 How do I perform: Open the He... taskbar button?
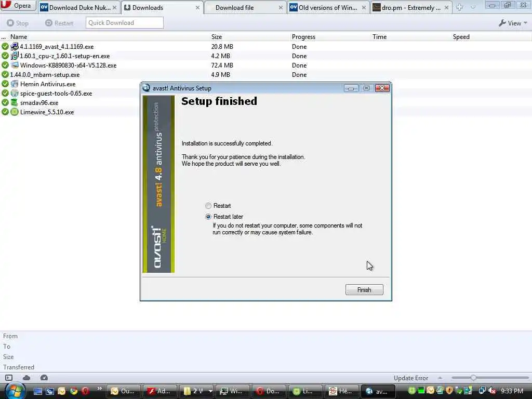point(341,391)
